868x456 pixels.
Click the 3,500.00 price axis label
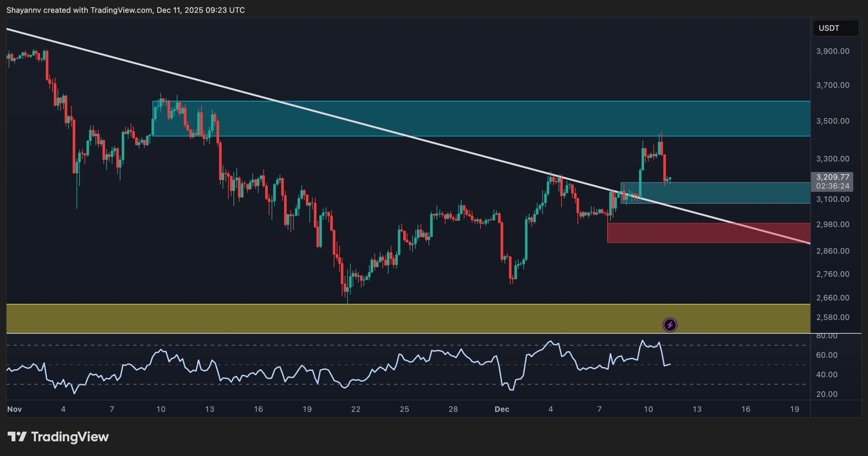[x=832, y=121]
